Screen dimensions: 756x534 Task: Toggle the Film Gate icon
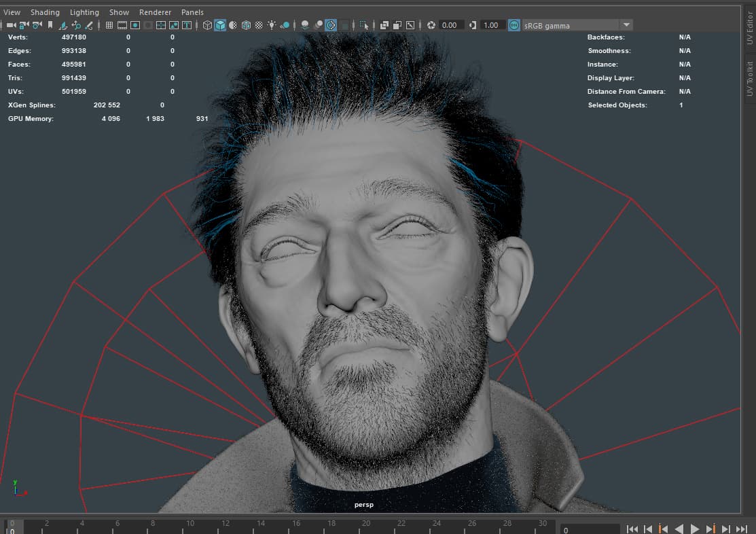[122, 25]
